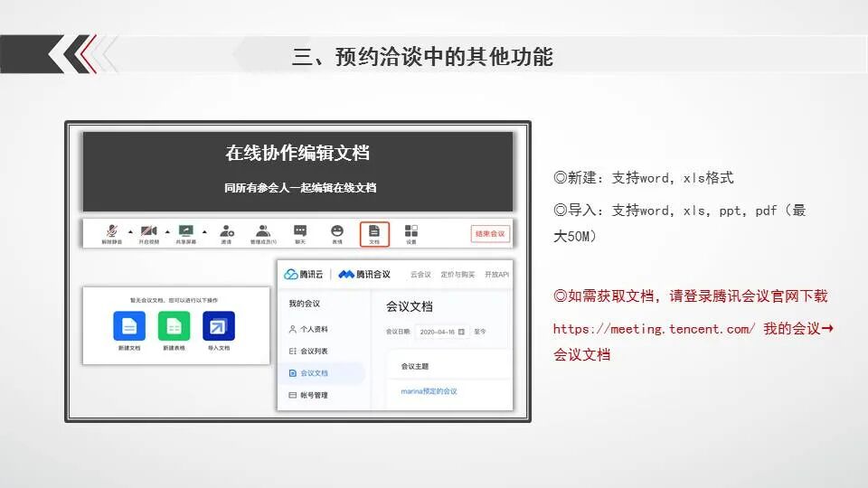The image size is (868, 488).
Task: Expand share screen options arrow
Action: tap(205, 232)
